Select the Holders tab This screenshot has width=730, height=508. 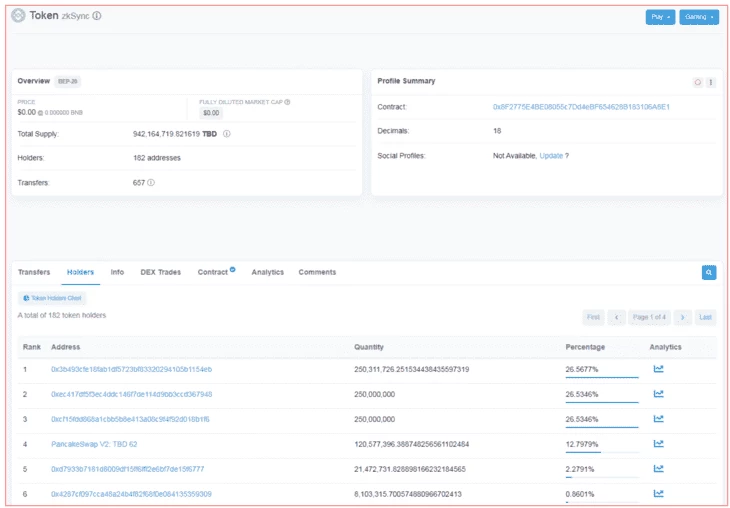pos(81,272)
